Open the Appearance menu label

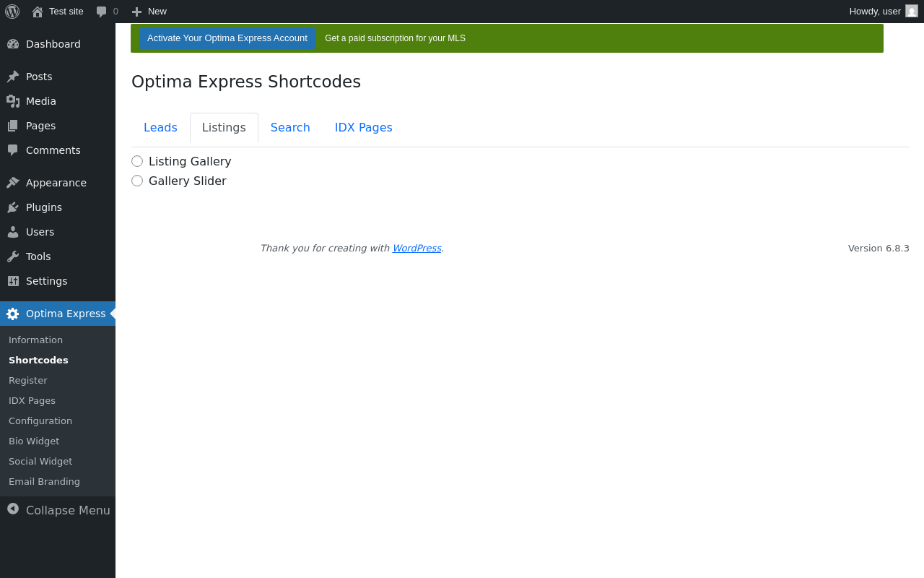tap(56, 183)
